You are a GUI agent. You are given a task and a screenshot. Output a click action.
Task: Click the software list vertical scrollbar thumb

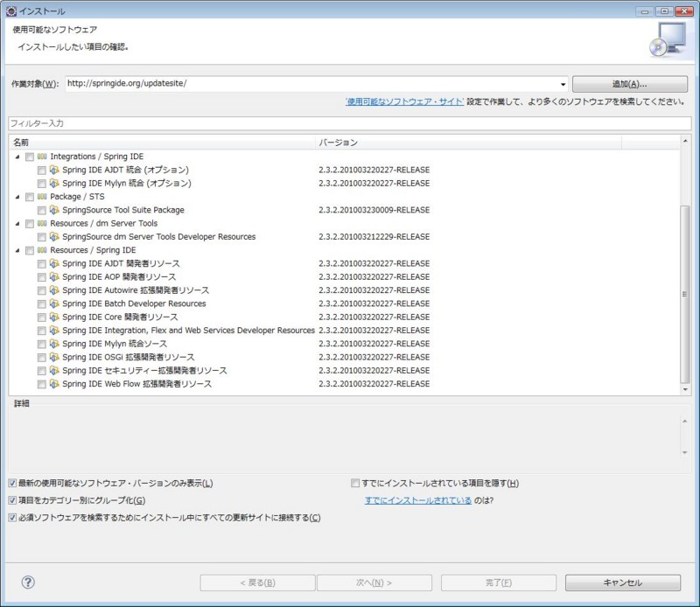click(685, 294)
